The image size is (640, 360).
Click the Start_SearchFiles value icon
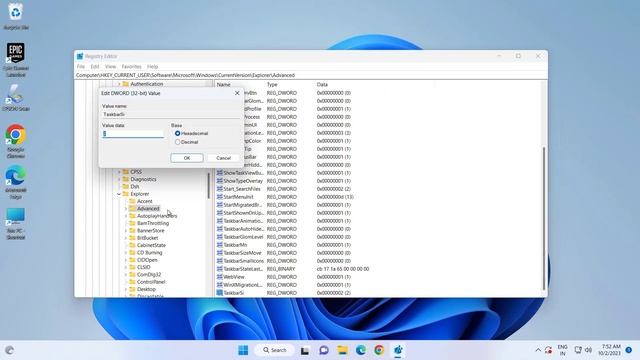point(220,189)
